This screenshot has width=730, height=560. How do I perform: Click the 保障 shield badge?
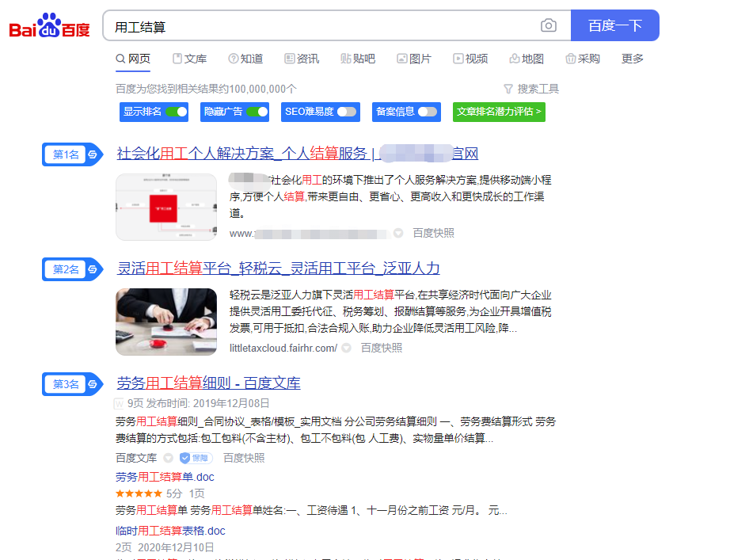(194, 458)
